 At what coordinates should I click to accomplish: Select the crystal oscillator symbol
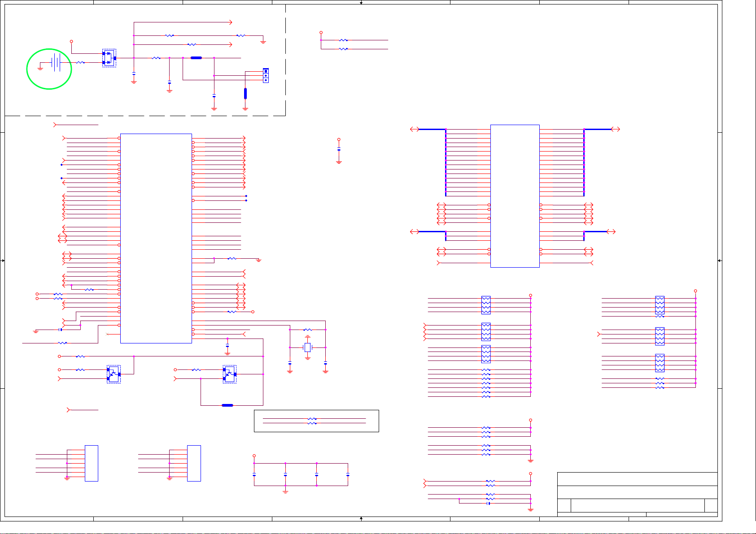[x=307, y=347]
